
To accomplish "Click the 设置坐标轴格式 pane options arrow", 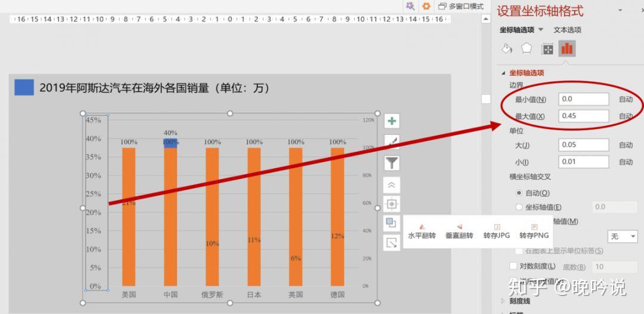I will (620, 10).
